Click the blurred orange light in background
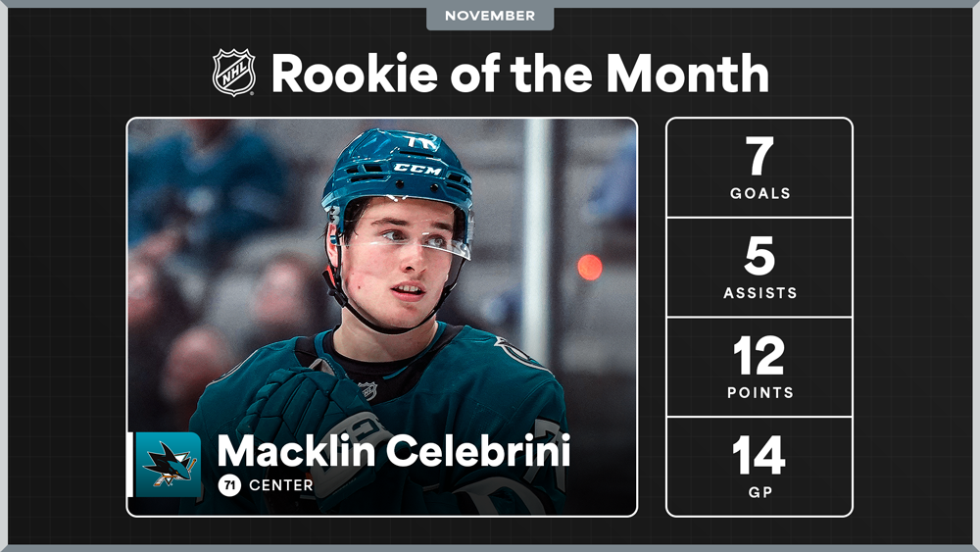 click(x=589, y=267)
